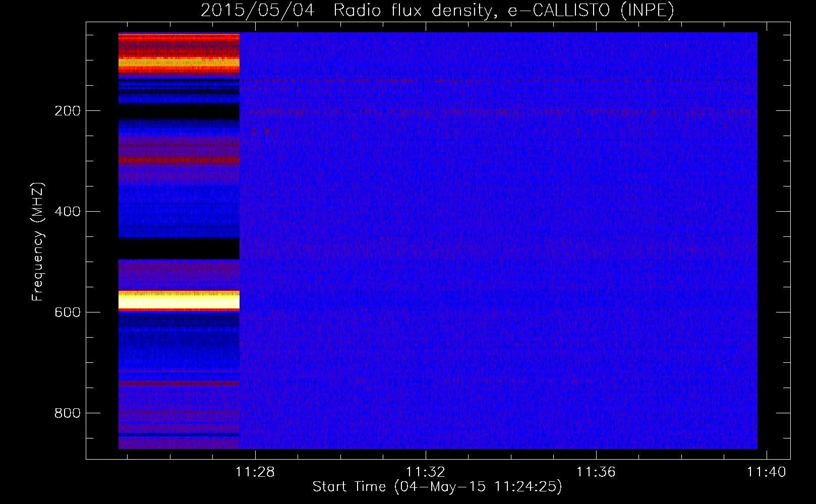Select the 600 frequency tick label
The image size is (816, 504).
click(68, 312)
